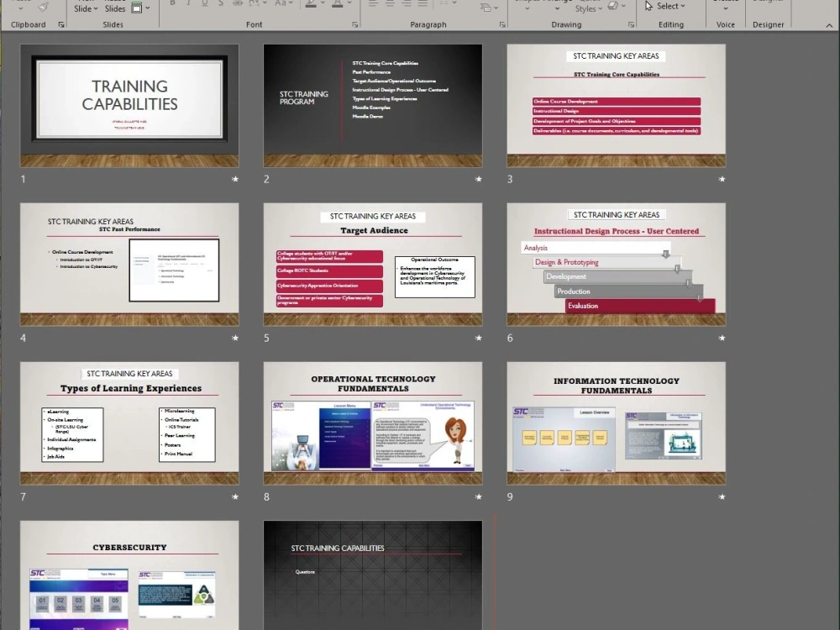Screen dimensions: 840x630
Task: Open the Shape Effects dropdown
Action: 617,6
